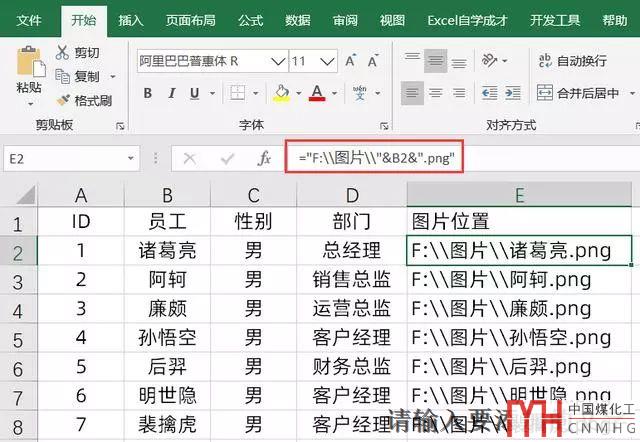Click the select-all corner triangle
The image size is (640, 442).
pyautogui.click(x=25, y=195)
